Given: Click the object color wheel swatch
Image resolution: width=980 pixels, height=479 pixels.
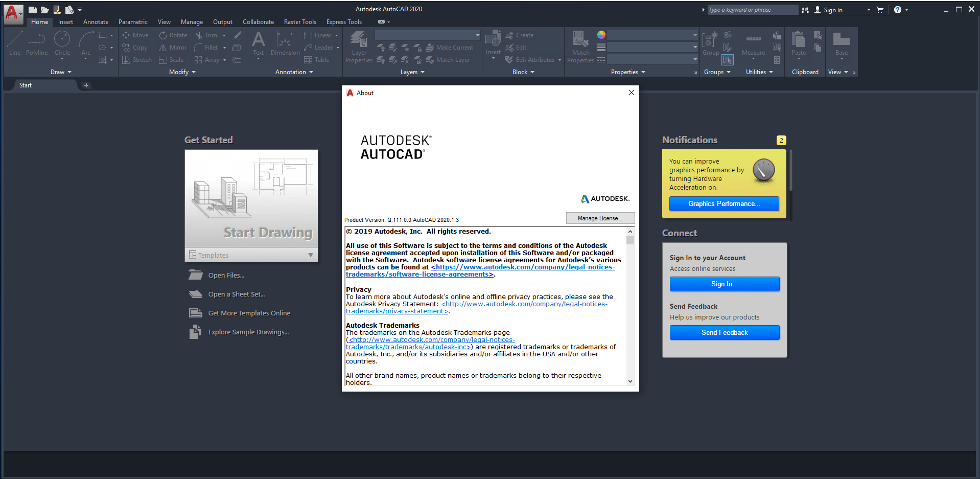Looking at the screenshot, I should tap(601, 35).
